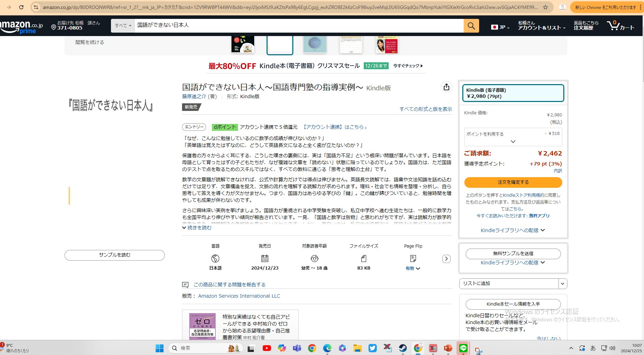Advance the product details carousel arrow
The image size is (644, 355).
coord(446,259)
